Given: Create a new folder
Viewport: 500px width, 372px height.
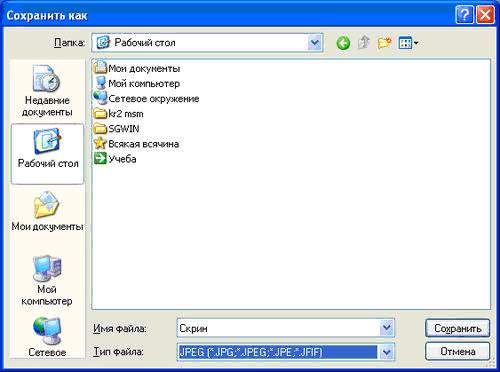Looking at the screenshot, I should coord(384,43).
